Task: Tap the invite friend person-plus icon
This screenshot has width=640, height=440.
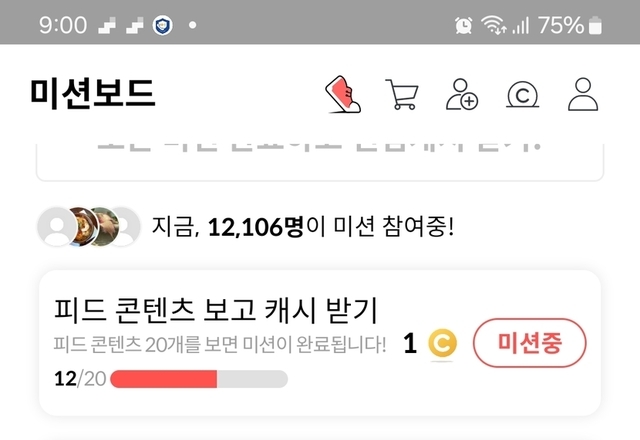Action: (462, 94)
